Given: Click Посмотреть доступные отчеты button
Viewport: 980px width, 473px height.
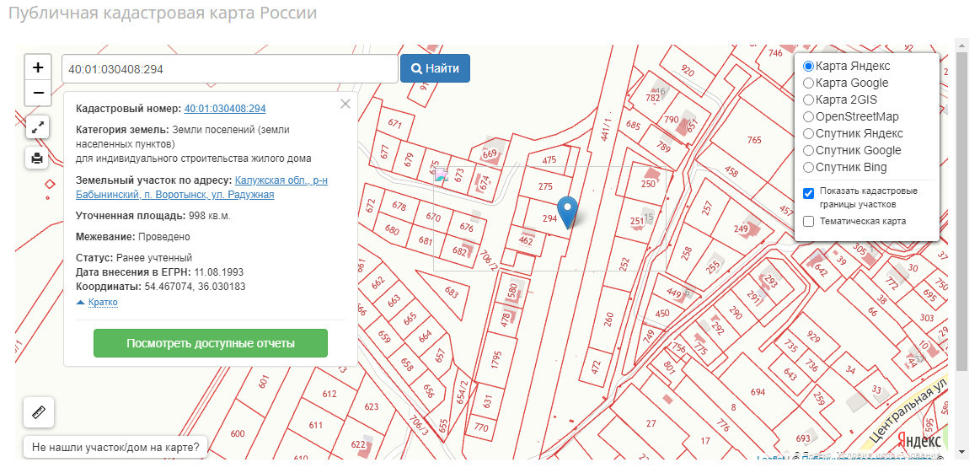Looking at the screenshot, I should pyautogui.click(x=211, y=343).
